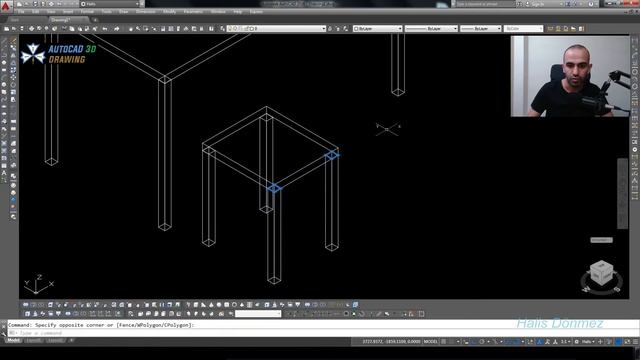Open the Parametric menu
Viewport: 640px width, 360px height.
[x=193, y=12]
